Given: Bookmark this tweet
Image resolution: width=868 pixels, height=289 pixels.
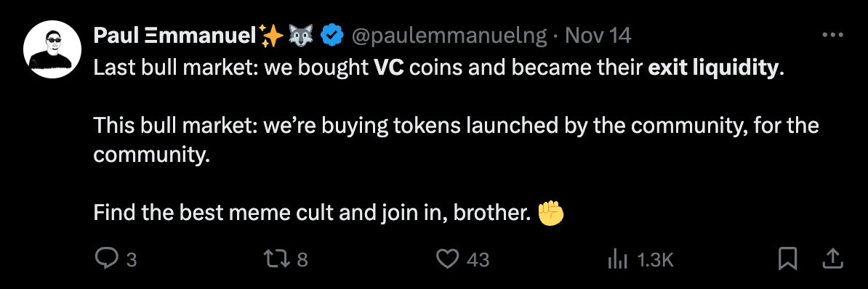Looking at the screenshot, I should (x=787, y=259).
